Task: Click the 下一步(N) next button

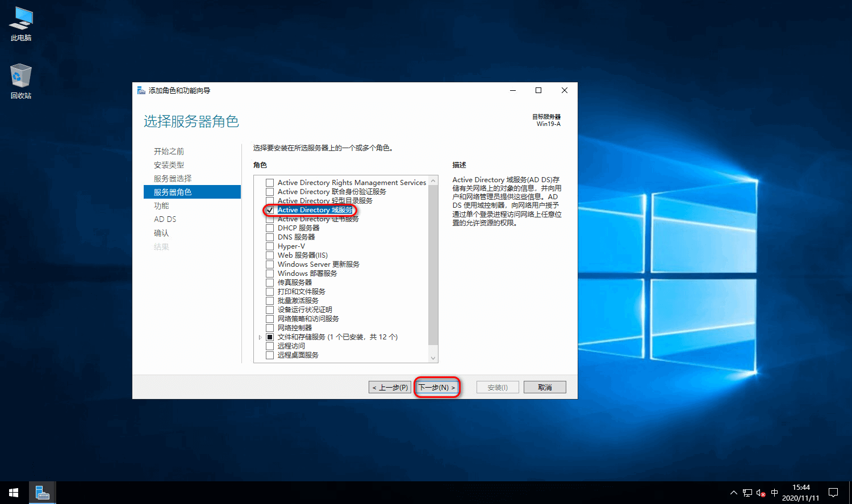Action: [x=436, y=387]
